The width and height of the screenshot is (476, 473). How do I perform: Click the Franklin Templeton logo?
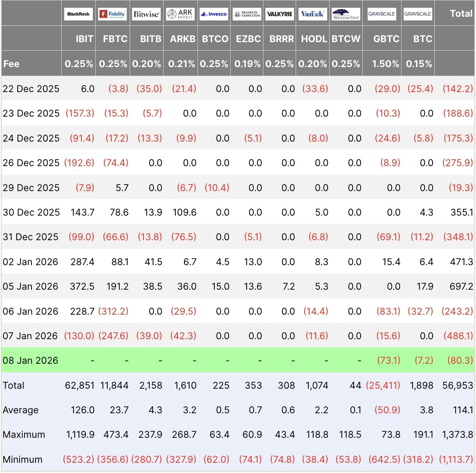(x=247, y=14)
